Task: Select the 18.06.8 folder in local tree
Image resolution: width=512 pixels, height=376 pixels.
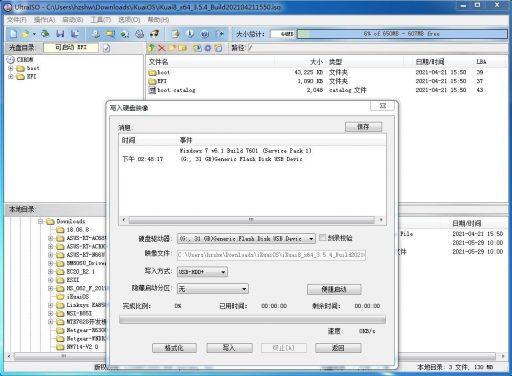Action: 73,230
